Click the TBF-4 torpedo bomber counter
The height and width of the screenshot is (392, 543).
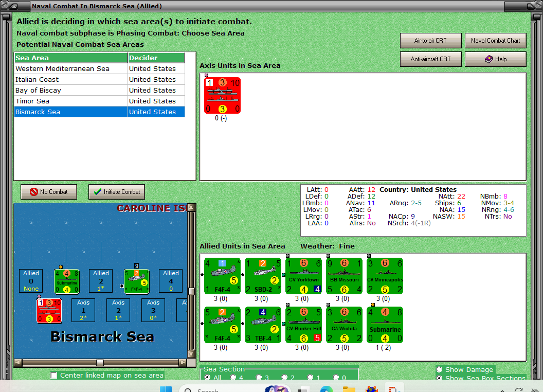pos(263,324)
